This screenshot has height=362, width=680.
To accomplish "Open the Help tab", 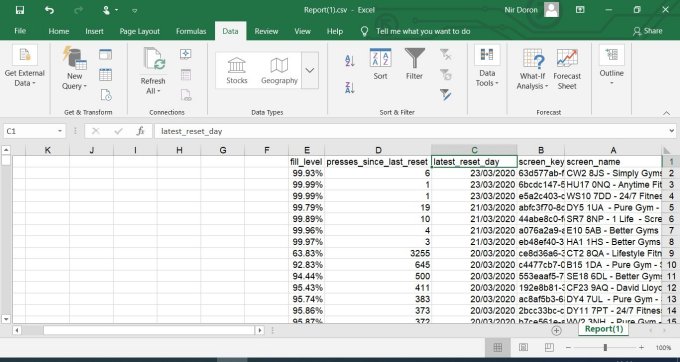I will tap(334, 31).
